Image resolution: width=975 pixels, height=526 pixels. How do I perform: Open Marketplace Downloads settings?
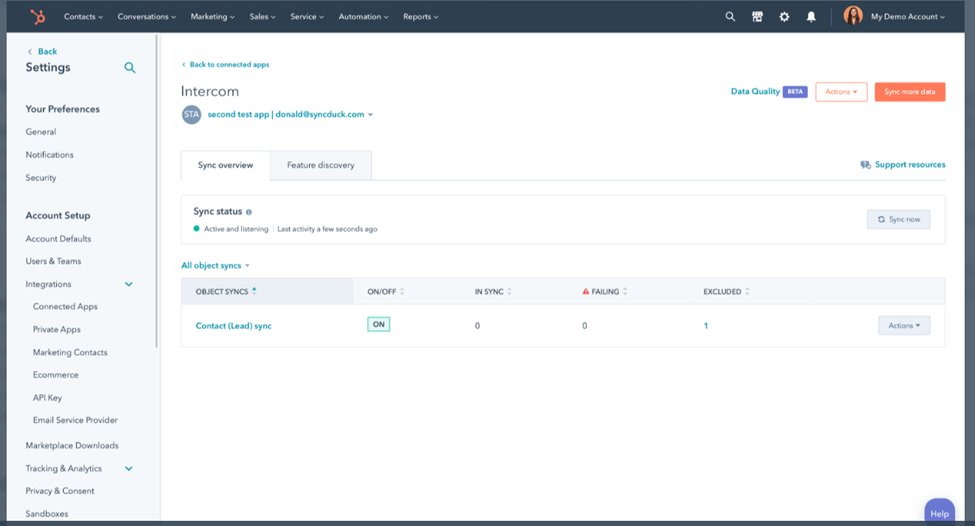(x=72, y=446)
